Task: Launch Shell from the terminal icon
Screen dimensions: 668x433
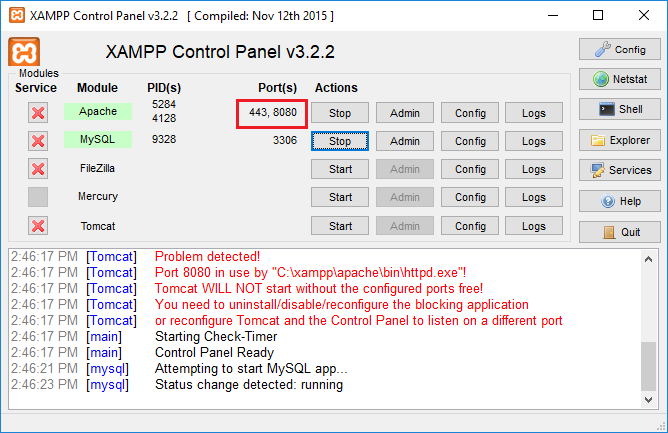Action: point(619,109)
